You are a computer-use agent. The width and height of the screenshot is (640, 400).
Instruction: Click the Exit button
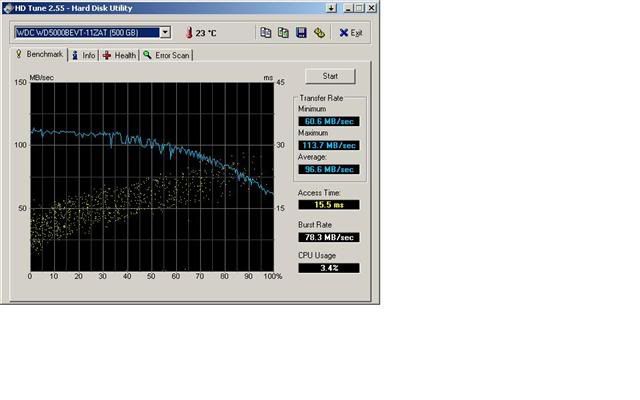351,32
